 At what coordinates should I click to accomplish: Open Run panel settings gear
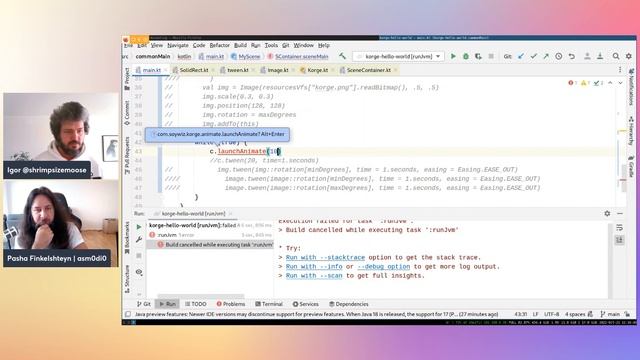coord(607,213)
